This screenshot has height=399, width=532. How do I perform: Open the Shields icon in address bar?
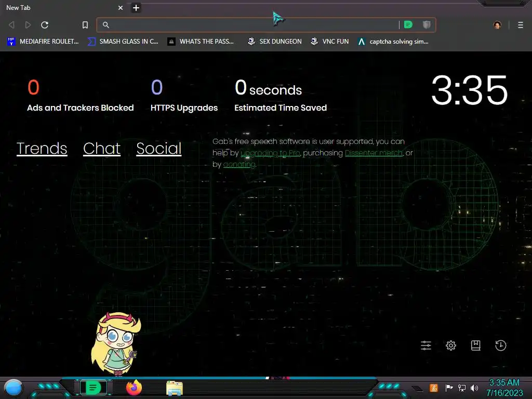427,24
